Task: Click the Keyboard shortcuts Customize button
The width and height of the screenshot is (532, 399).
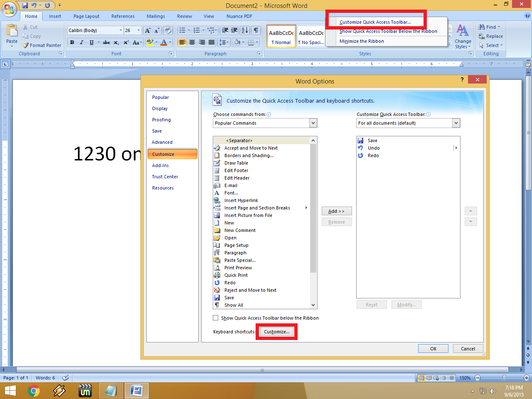Action: click(277, 332)
